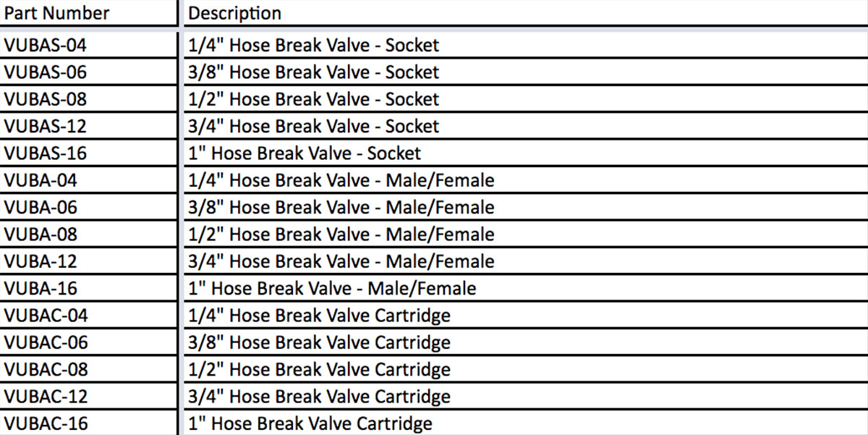Select the 1" Hose Break Valve Cartridge description

[x=310, y=423]
